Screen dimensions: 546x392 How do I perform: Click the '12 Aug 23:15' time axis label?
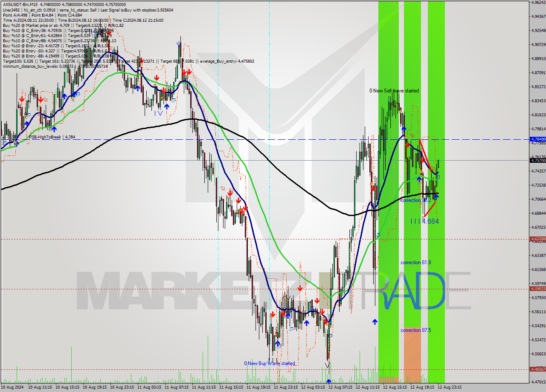click(x=449, y=387)
